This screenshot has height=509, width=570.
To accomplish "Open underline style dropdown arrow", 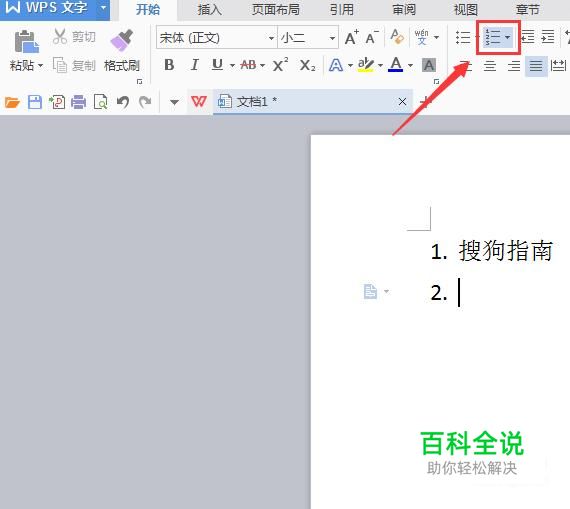I will pyautogui.click(x=232, y=66).
